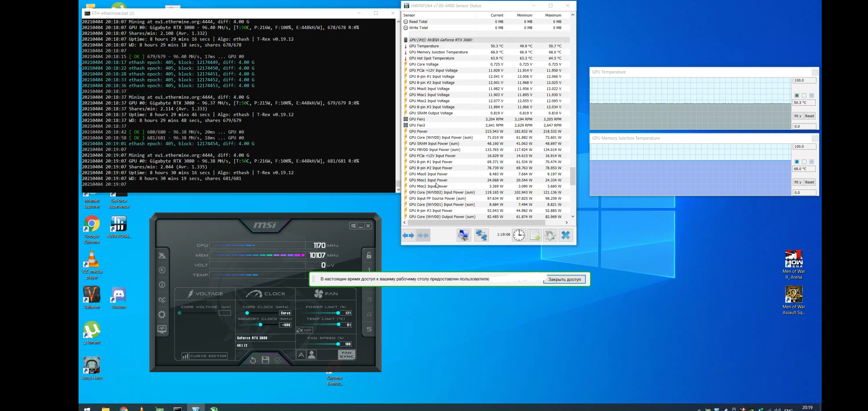Click the Memory Clock slider handle

tap(260, 325)
